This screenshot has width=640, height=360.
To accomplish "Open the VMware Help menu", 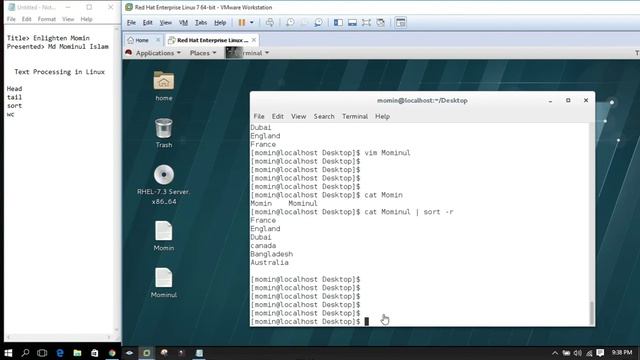I will [220, 23].
